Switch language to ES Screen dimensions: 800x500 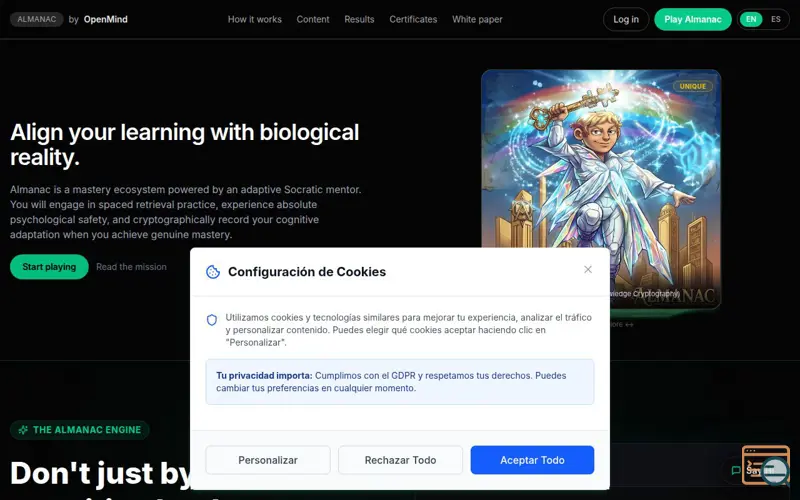coord(776,19)
